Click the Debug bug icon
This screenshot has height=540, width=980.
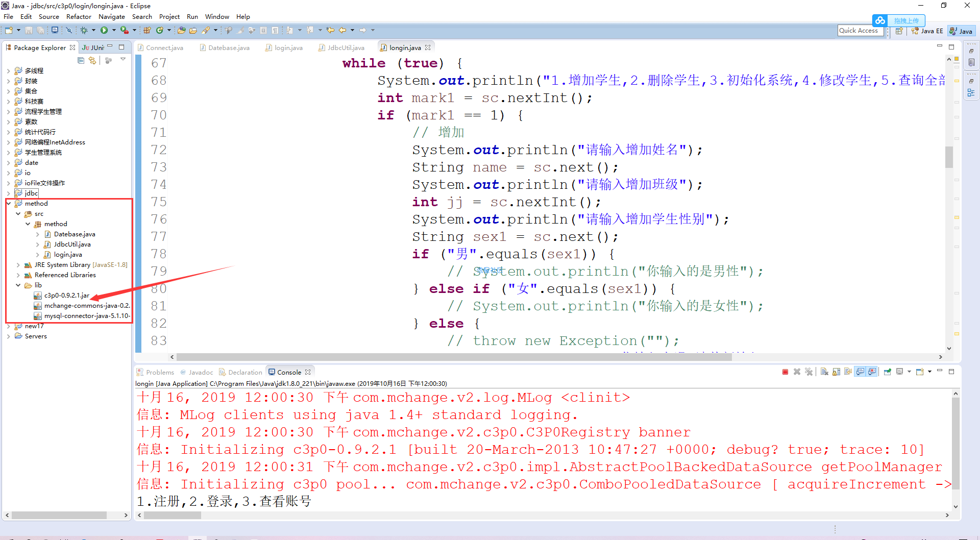[x=84, y=31]
